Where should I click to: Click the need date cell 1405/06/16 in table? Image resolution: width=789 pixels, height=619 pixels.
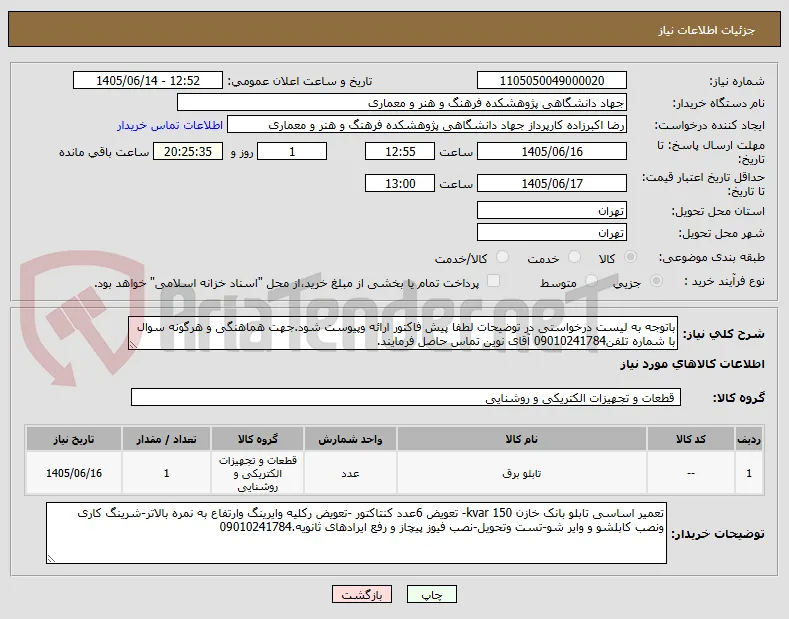pos(74,474)
